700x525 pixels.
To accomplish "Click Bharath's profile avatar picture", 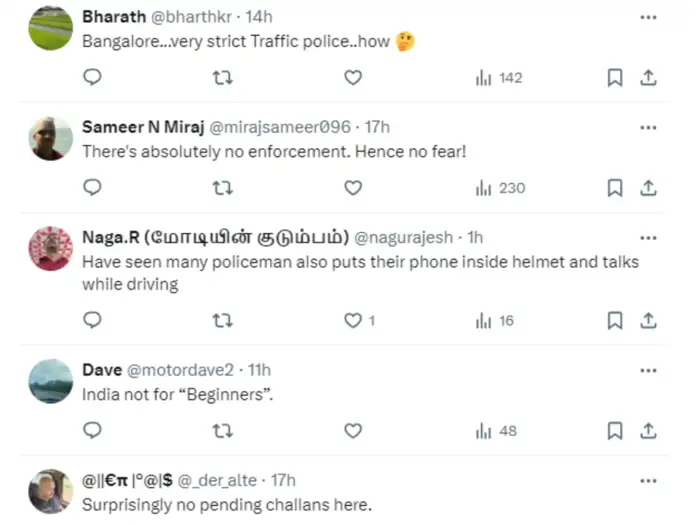I will (50, 29).
